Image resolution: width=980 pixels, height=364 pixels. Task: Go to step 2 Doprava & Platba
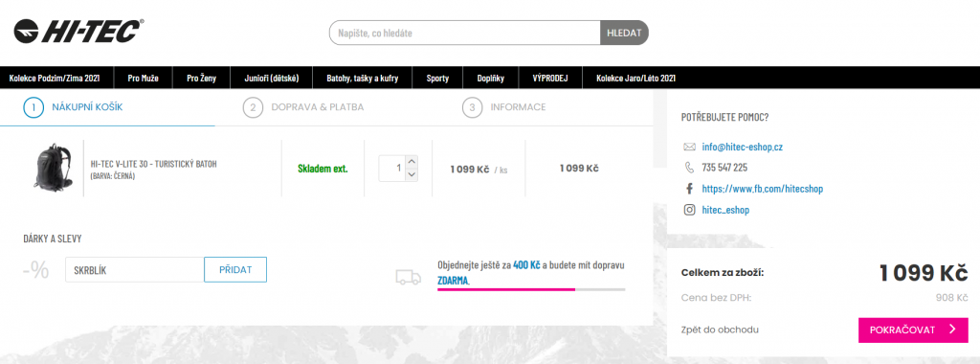(x=303, y=107)
